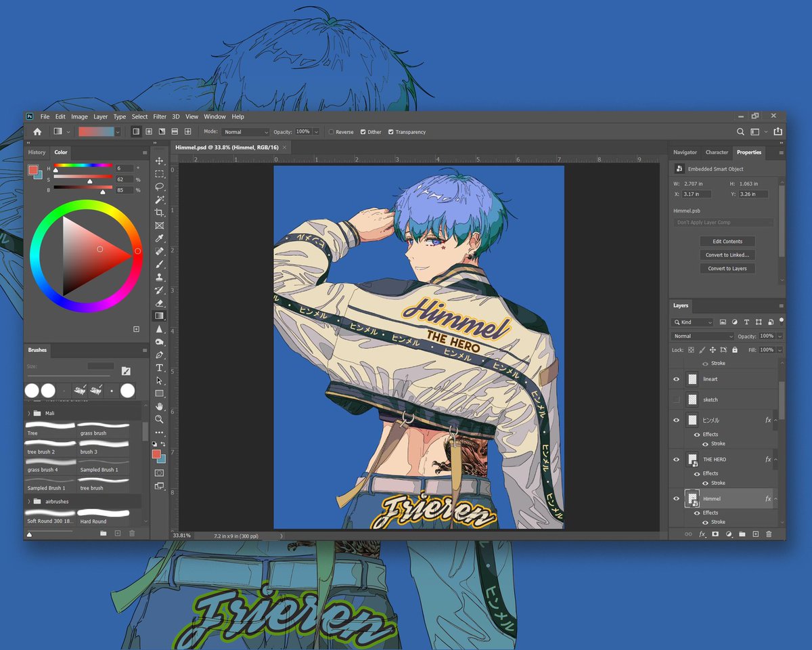The height and width of the screenshot is (650, 812).
Task: Select the Hard Round brush preset
Action: pyautogui.click(x=104, y=517)
